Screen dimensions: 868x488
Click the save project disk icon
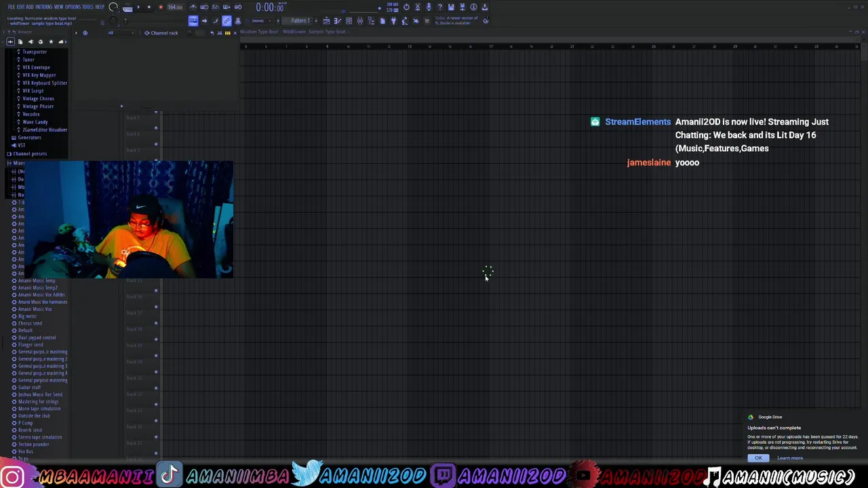451,7
